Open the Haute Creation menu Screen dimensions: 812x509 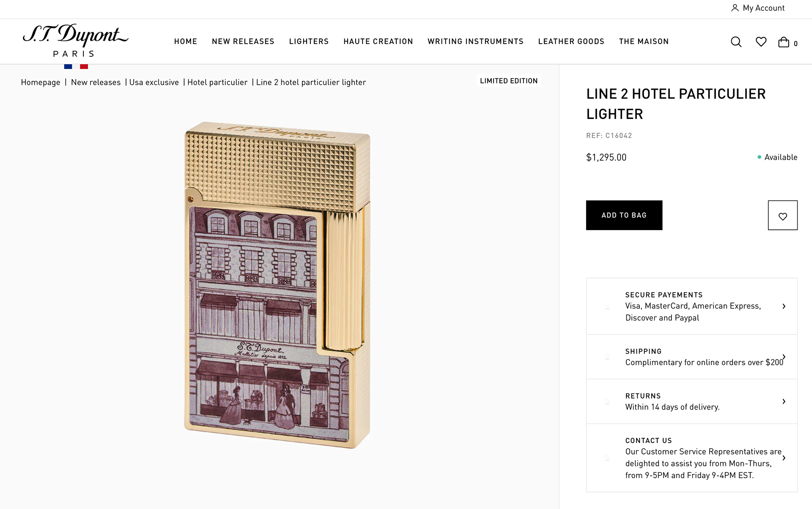[378, 41]
